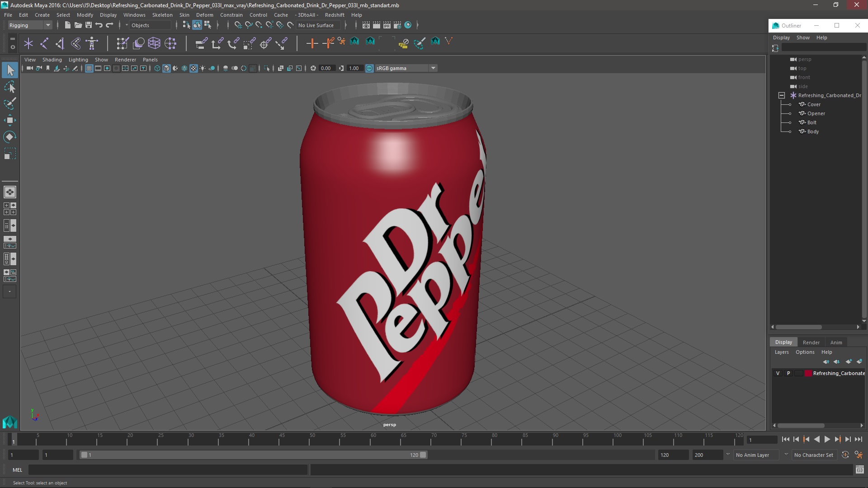Screen dimensions: 868x488
Task: Open the Skeleton menu
Action: pos(162,15)
